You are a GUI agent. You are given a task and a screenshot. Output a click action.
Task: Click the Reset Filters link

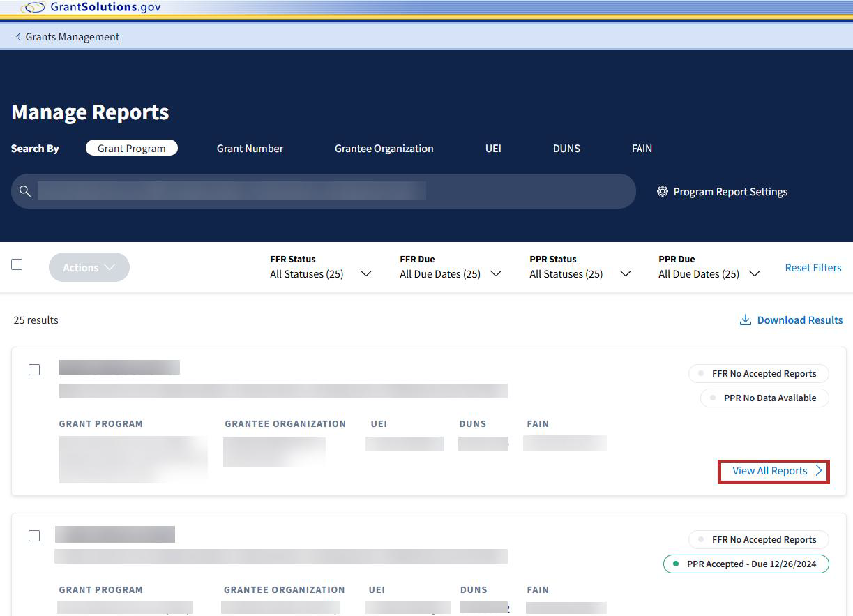813,268
